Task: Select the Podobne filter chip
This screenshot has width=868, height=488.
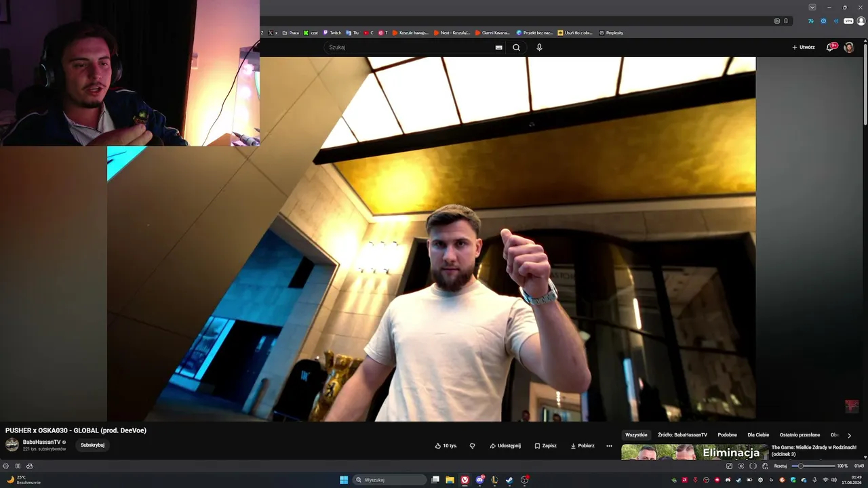Action: [727, 435]
